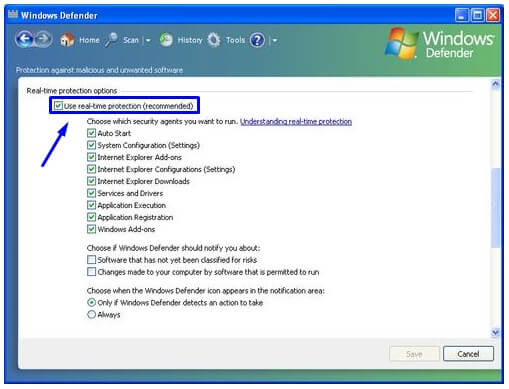This screenshot has width=509, height=389.
Task: Select the Scan menu label
Action: pyautogui.click(x=131, y=40)
